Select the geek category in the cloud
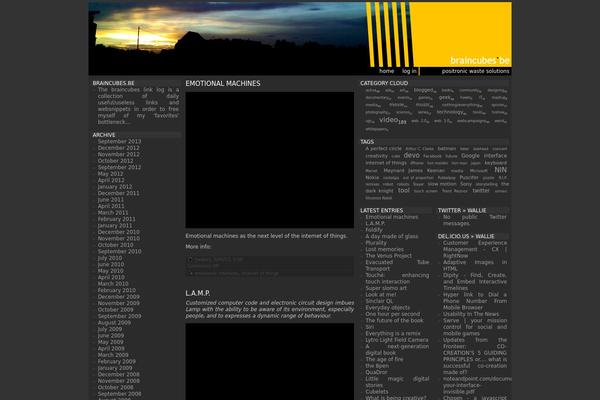The image size is (600, 400). [x=446, y=98]
